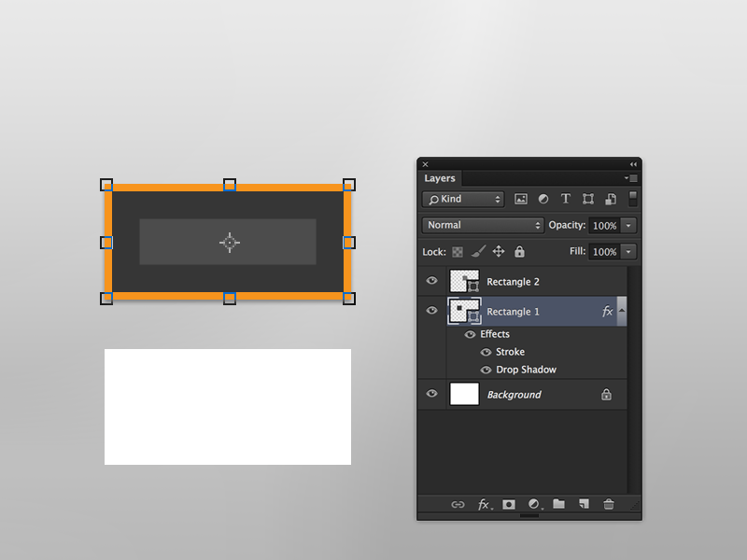747x560 pixels.
Task: Hide the Background layer
Action: 431,394
